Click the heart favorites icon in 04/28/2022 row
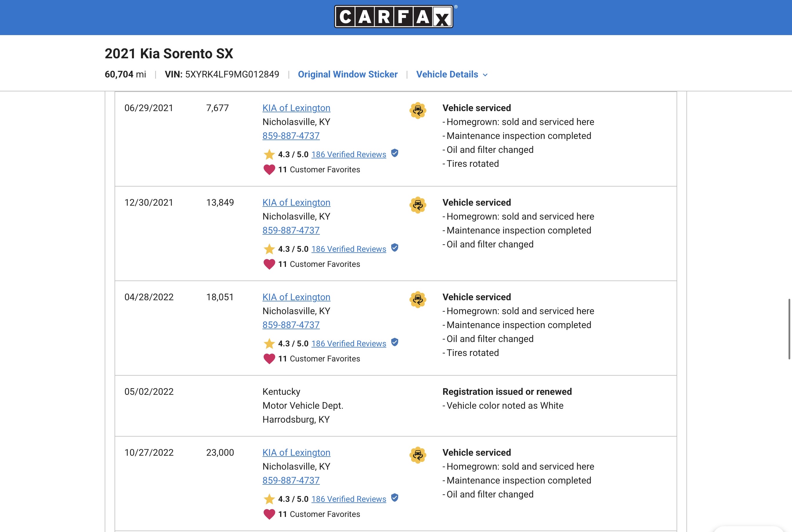The width and height of the screenshot is (792, 532). click(x=269, y=359)
